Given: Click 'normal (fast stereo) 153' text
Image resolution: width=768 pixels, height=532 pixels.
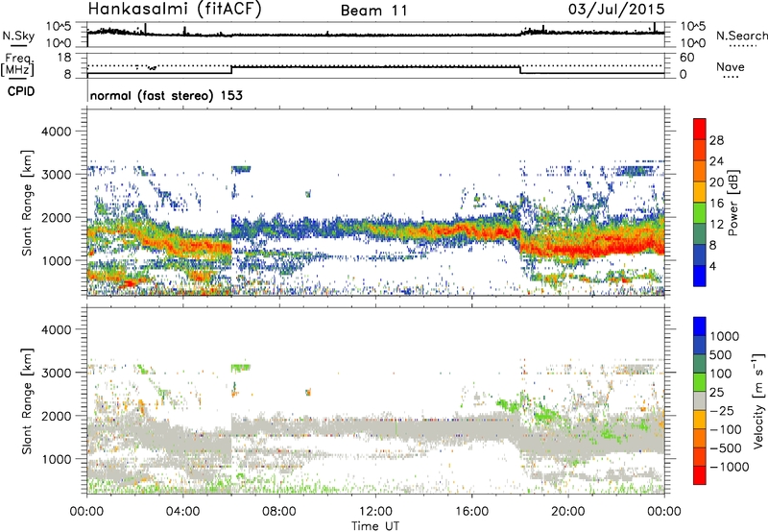Looking at the screenshot, I should point(166,95).
